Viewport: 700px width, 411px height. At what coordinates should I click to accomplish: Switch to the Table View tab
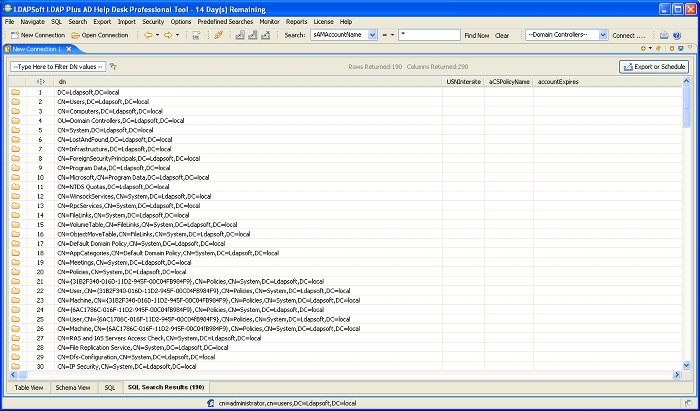(x=28, y=386)
